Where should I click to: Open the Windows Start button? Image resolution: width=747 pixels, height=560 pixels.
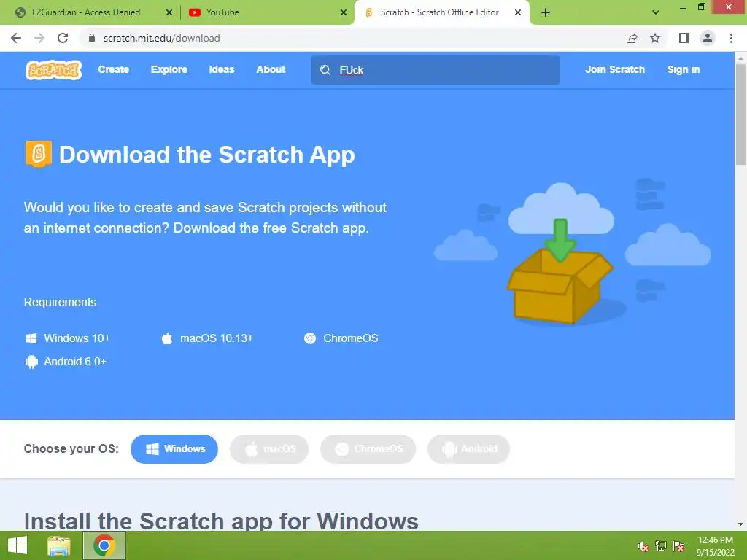coord(18,545)
